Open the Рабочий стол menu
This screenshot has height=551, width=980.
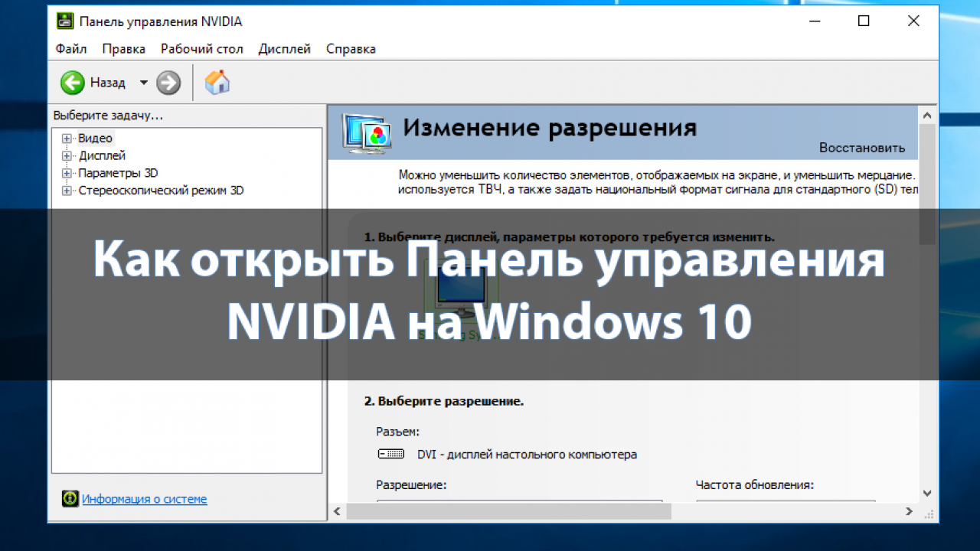point(202,49)
